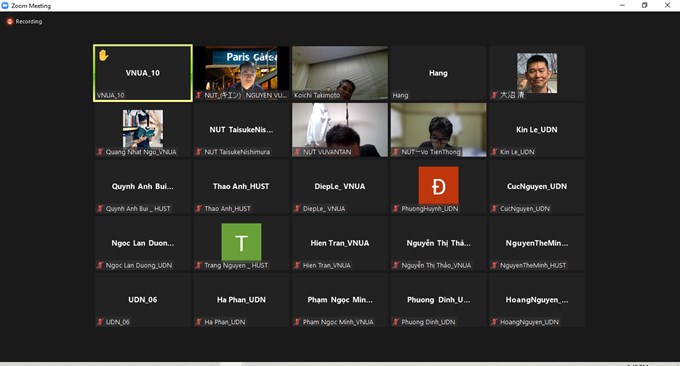Screen dimensions: 680x366
Task: Click muted mic icon beside Hien Tran_VNUA label
Action: [298, 265]
